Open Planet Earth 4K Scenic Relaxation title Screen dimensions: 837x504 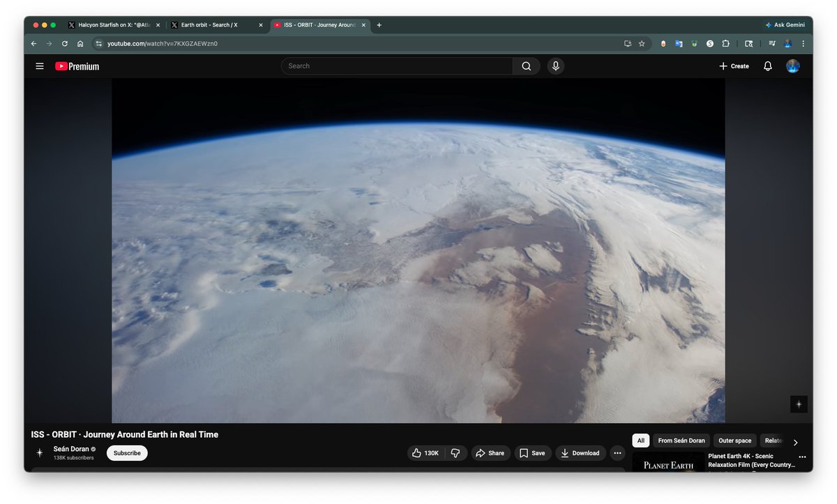coord(751,461)
